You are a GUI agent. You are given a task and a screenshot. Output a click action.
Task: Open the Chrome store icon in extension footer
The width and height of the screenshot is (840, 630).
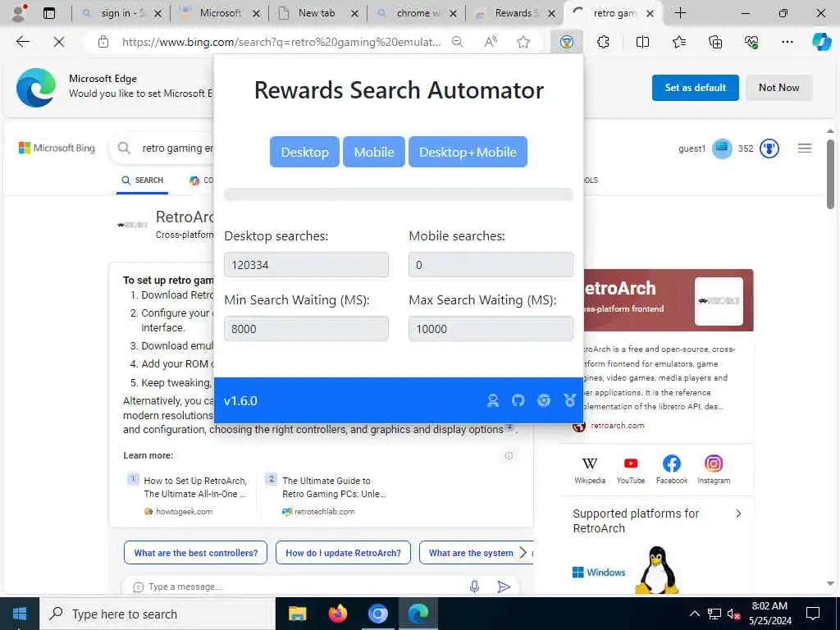(544, 400)
